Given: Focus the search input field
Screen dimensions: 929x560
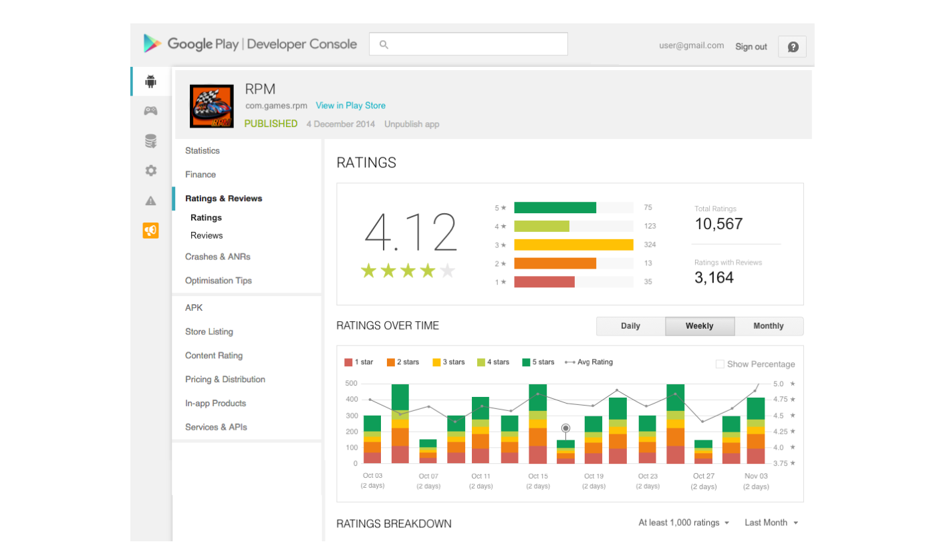Looking at the screenshot, I should click(x=469, y=44).
